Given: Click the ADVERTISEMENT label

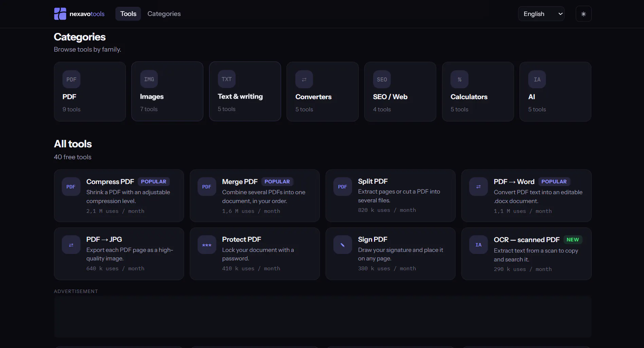Looking at the screenshot, I should click(76, 291).
